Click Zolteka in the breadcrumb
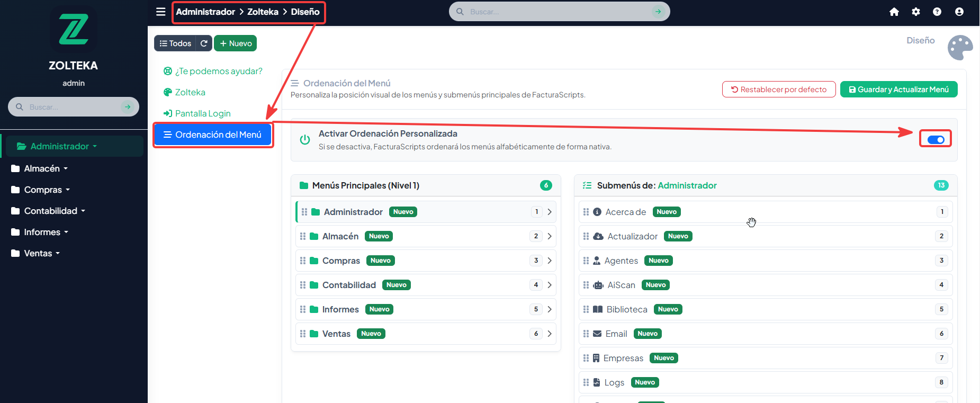 coord(263,12)
